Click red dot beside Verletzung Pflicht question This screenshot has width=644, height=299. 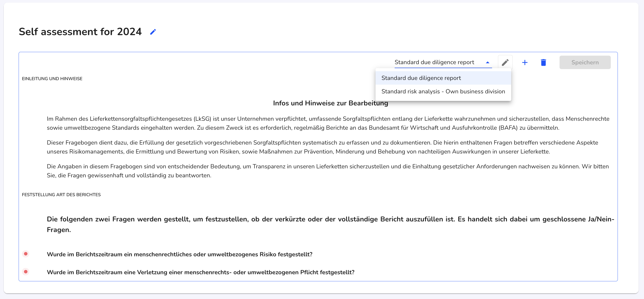point(26,272)
